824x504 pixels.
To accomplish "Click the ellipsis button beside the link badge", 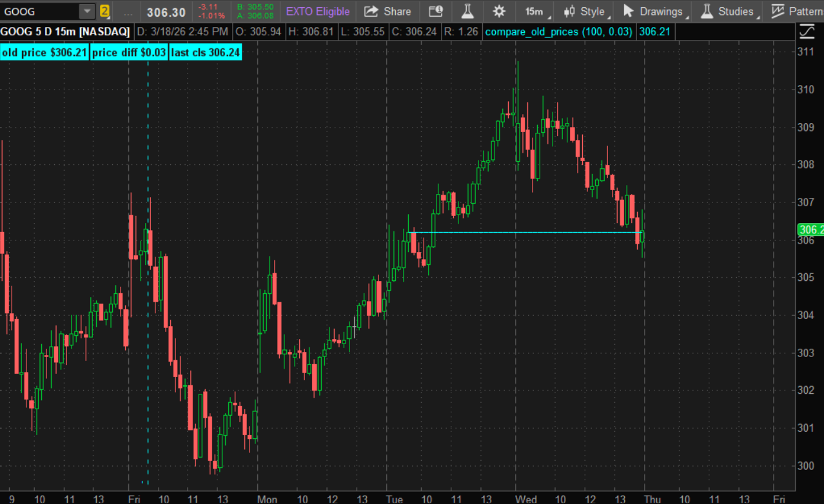I will (129, 12).
